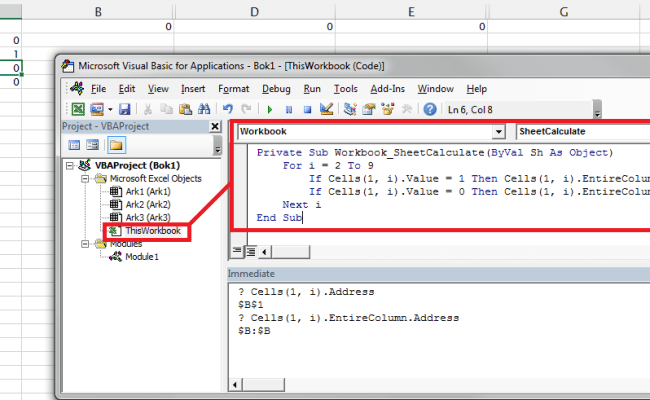Open Properties Window toolbar icon
Screen dimensions: 650x400
click(x=369, y=109)
